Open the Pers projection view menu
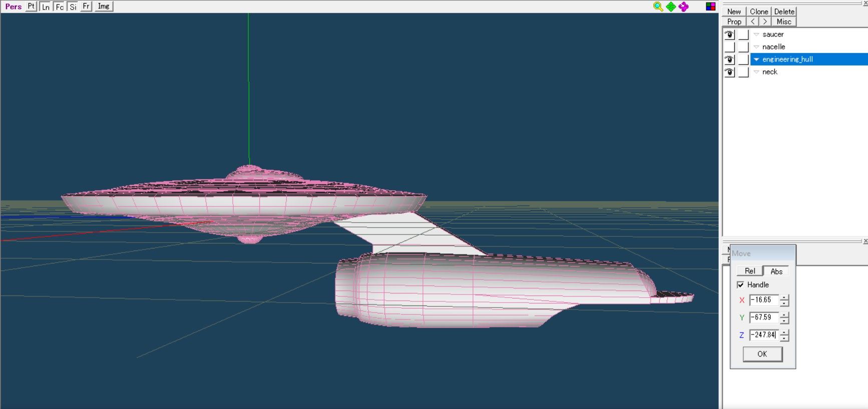This screenshot has height=409, width=868. (14, 6)
